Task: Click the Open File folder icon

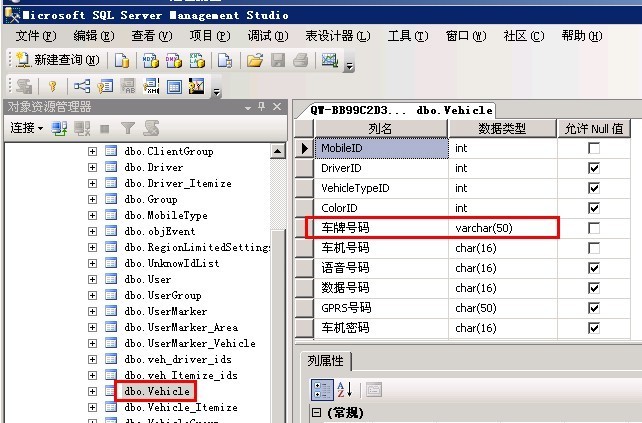Action: 255,61
